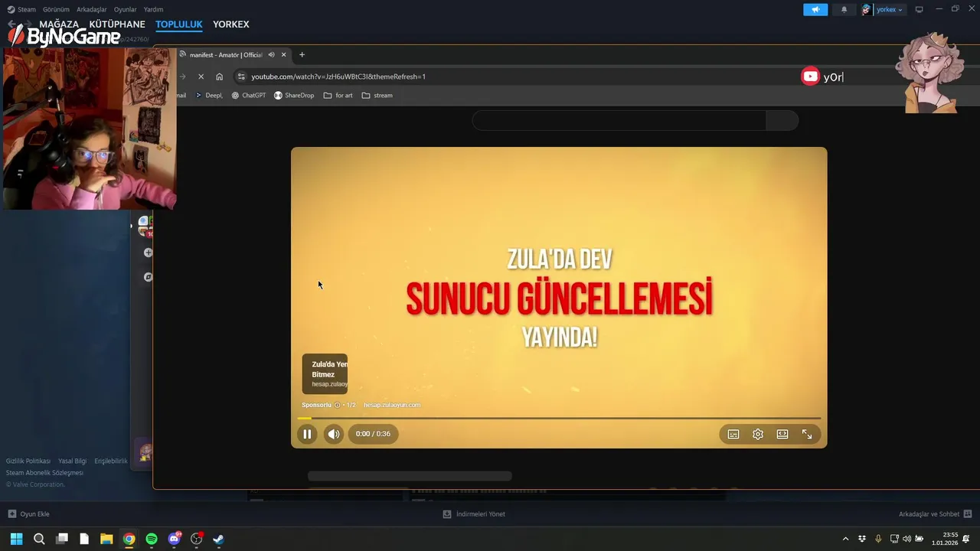Open the Arkadaşlar menu
This screenshot has width=980, height=551.
(x=92, y=9)
